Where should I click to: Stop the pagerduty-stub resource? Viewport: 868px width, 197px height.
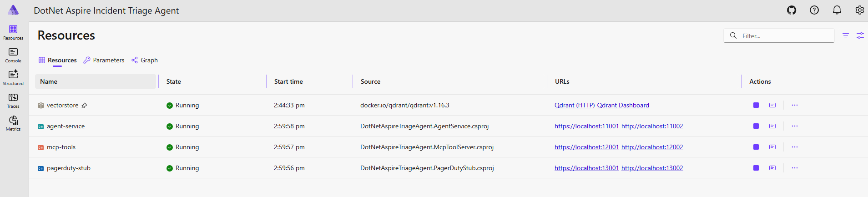point(756,168)
